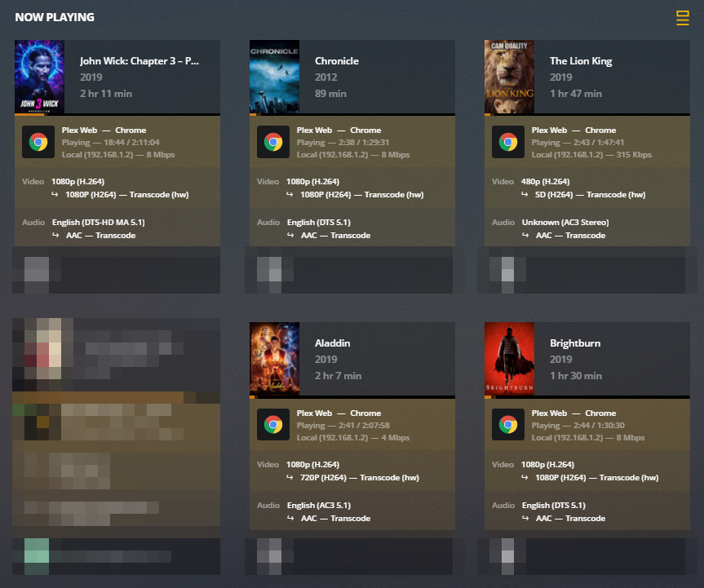Click 'NOW PLAYING' heading

click(x=55, y=17)
